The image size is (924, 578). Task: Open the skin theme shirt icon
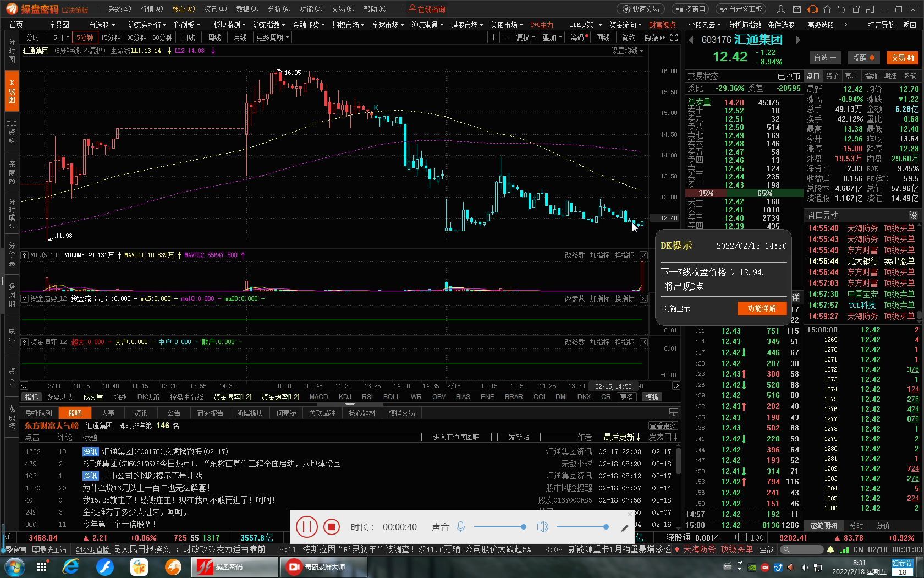coord(855,9)
